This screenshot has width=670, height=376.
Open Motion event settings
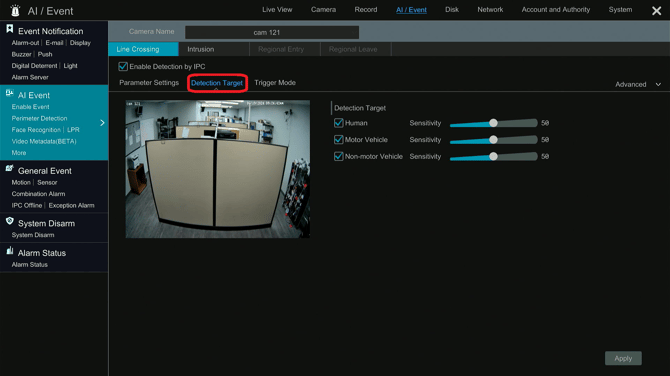point(21,182)
